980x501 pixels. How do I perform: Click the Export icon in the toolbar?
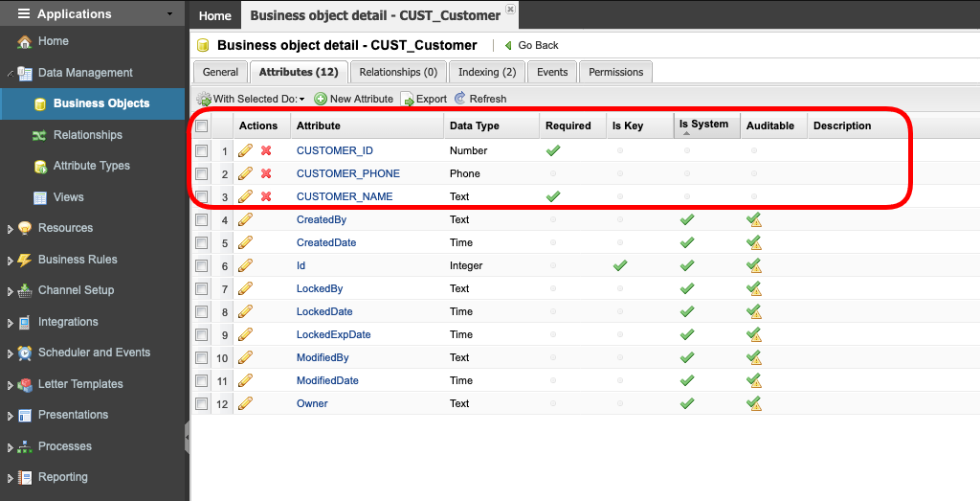pos(408,99)
